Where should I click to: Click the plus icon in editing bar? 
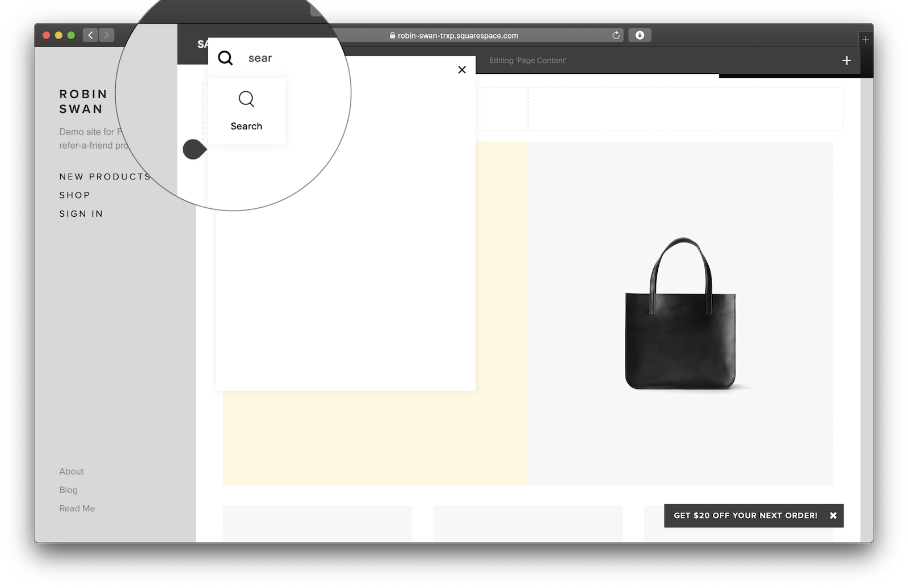click(847, 61)
